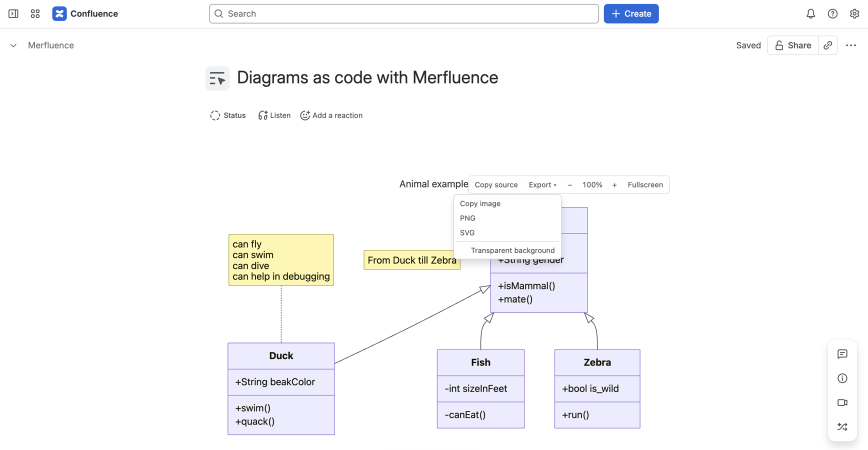Click '+quack()' method in Duck
The image size is (868, 450).
coord(255,421)
